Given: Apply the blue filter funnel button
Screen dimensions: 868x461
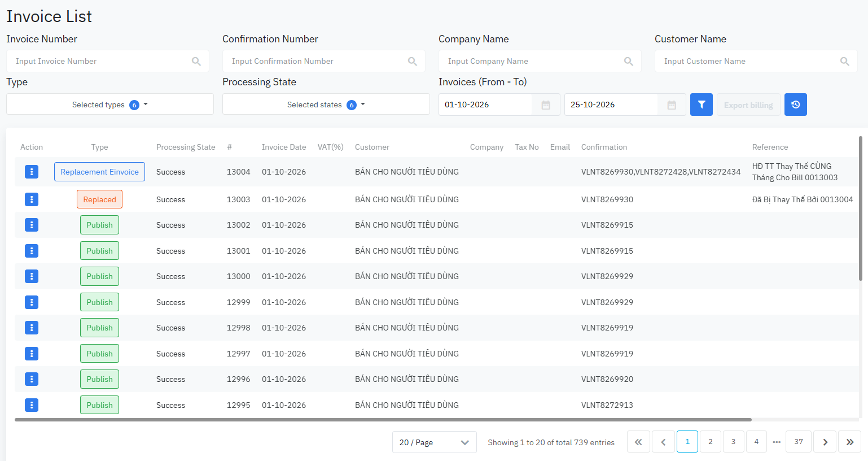Looking at the screenshot, I should pos(702,105).
